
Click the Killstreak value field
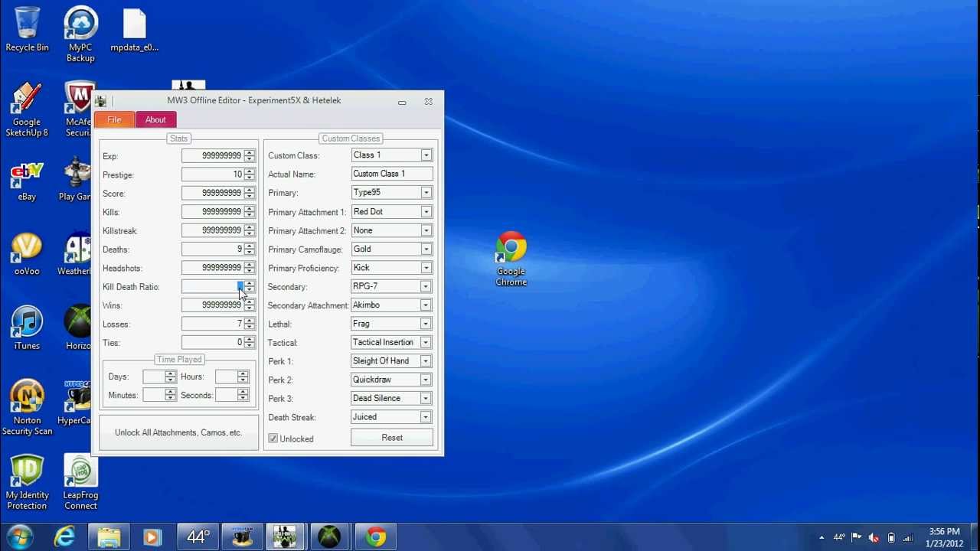[213, 230]
